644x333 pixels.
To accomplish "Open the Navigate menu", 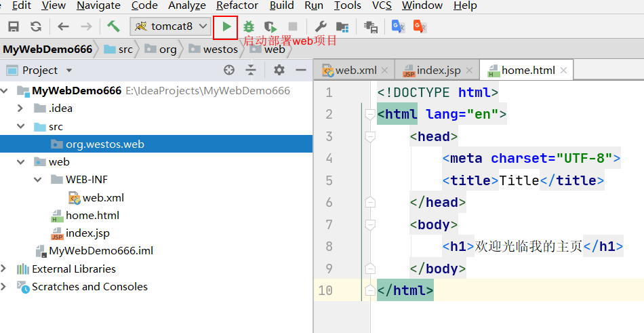I will pos(98,5).
